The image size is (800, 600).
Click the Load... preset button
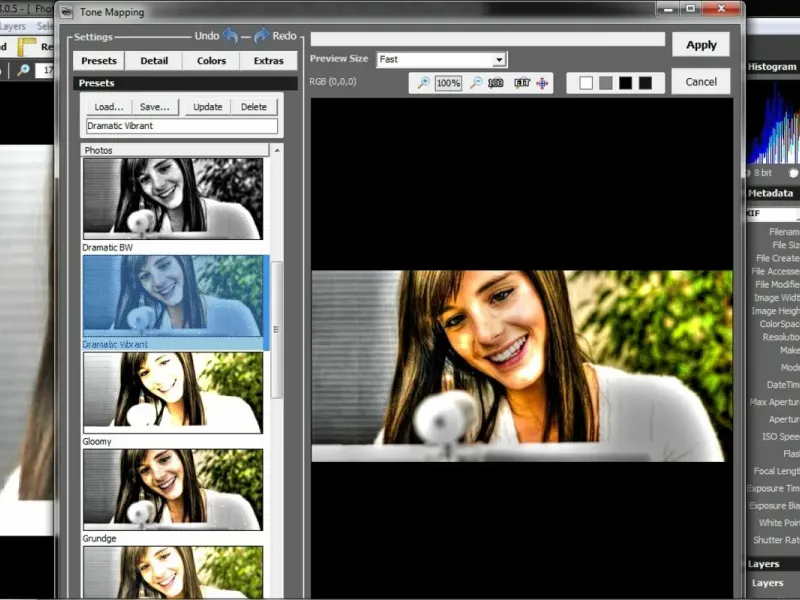coord(109,107)
